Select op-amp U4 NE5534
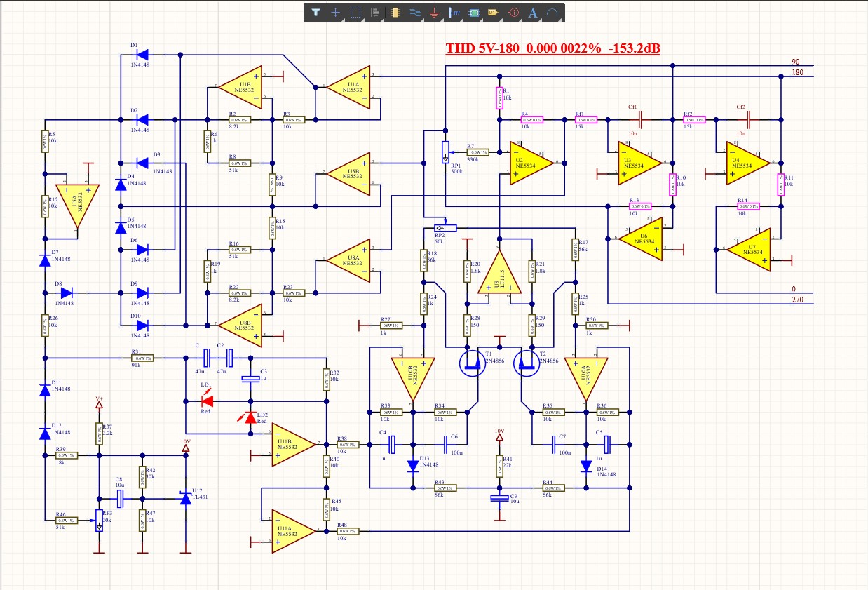868x590 pixels. [x=749, y=162]
